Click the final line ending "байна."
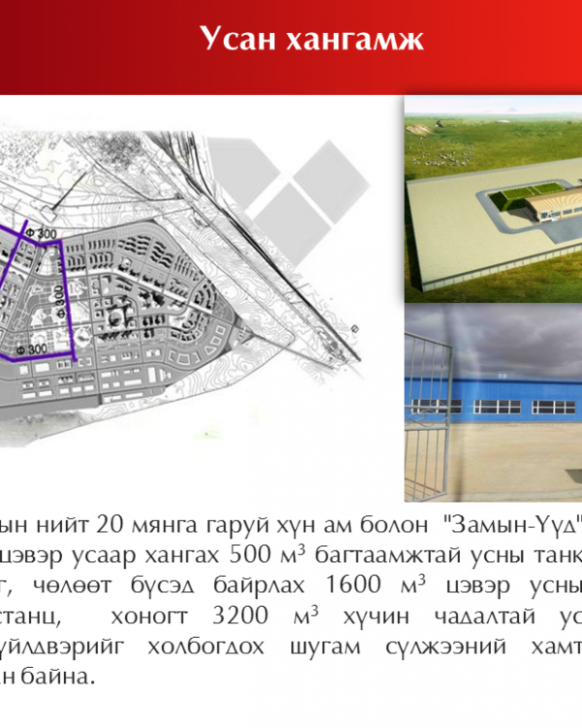The width and height of the screenshot is (582, 728). point(63,676)
